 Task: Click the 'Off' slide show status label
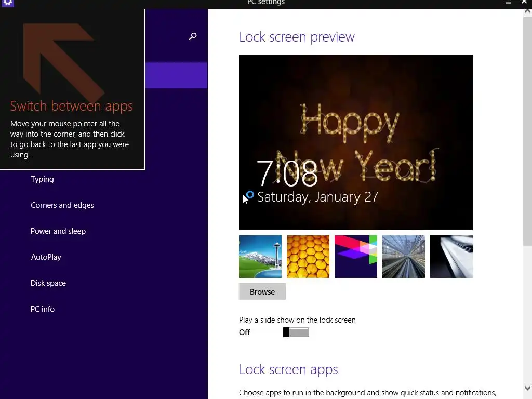click(x=244, y=332)
